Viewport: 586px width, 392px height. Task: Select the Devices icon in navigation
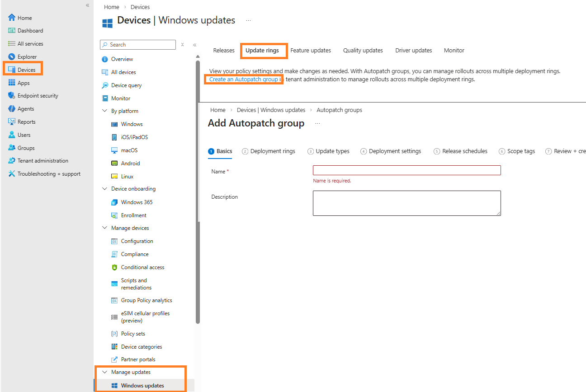[x=12, y=70]
